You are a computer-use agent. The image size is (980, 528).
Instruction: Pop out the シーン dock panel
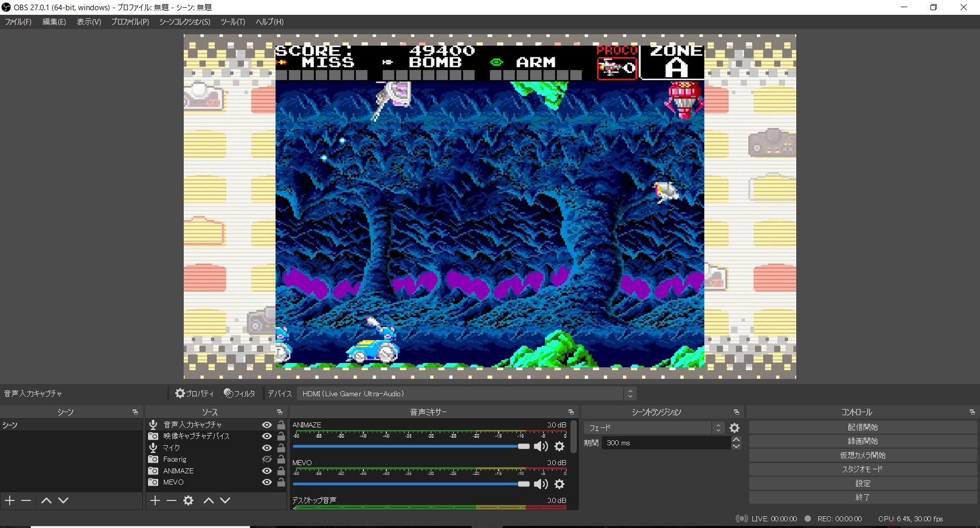[x=135, y=412]
